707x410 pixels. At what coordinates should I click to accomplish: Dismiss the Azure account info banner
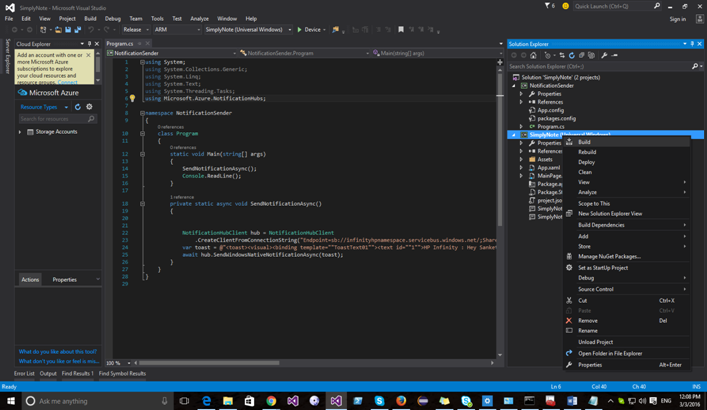(89, 56)
